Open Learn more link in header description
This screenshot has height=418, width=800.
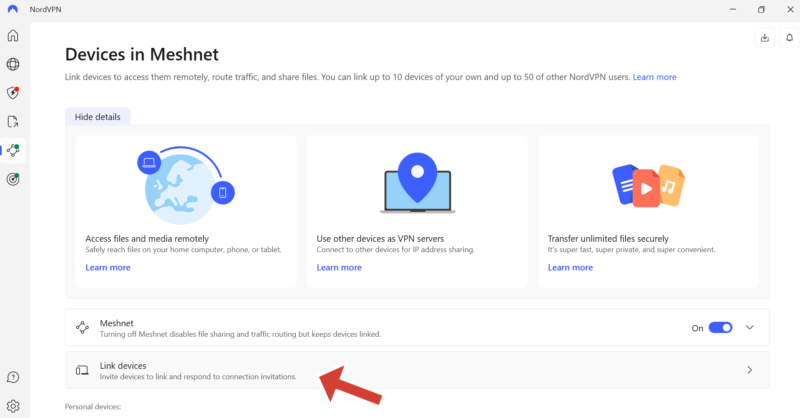coord(654,77)
